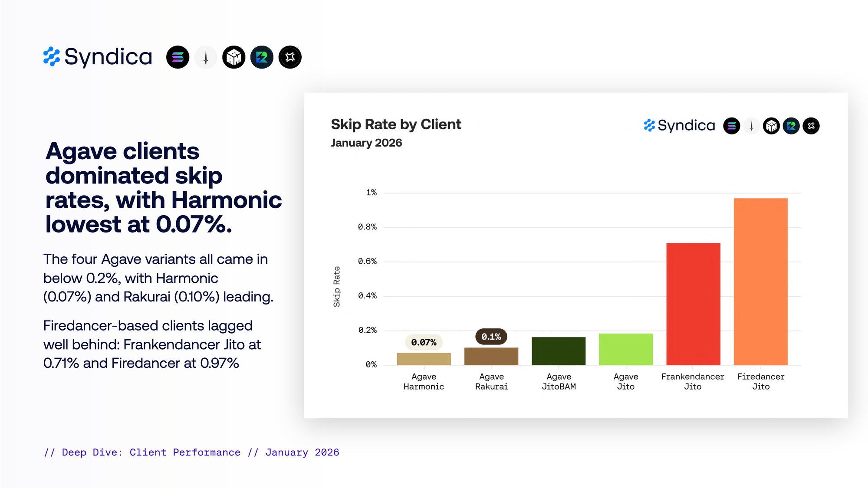Select the tan Agave Harmonic bar
The width and height of the screenshot is (868, 488).
[424, 359]
